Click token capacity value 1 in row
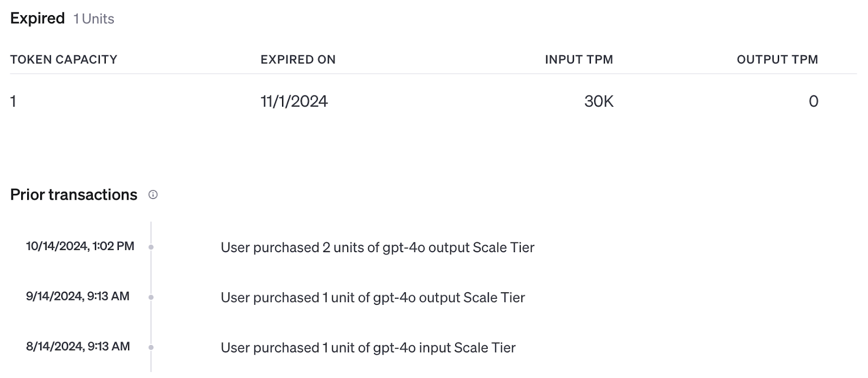 13,101
